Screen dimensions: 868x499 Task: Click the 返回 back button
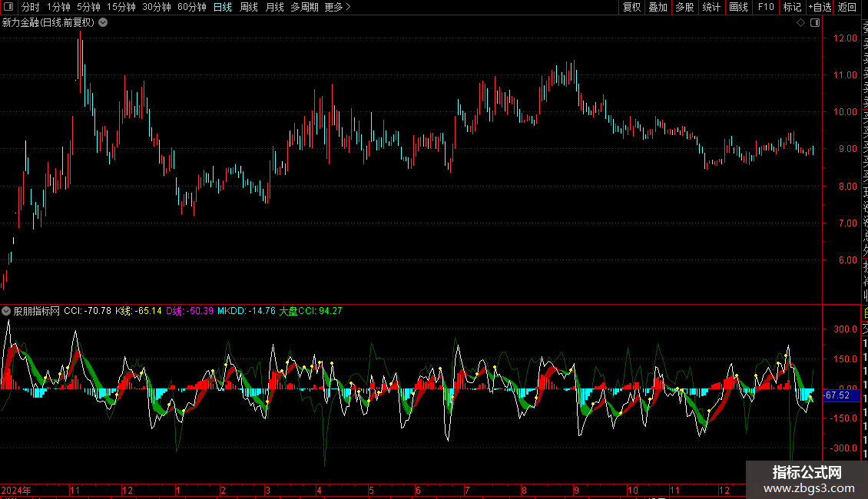847,7
